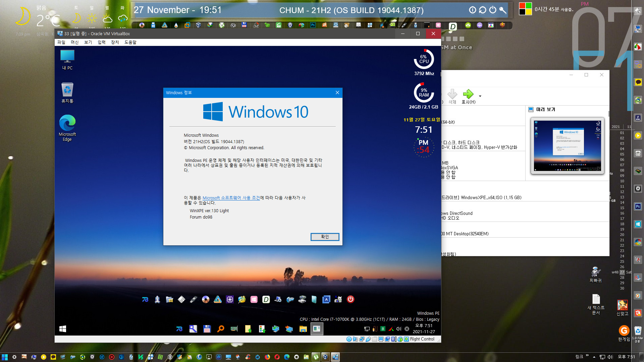The image size is (644, 362).
Task: Open the disc icon in VM dock
Action: click(206, 299)
